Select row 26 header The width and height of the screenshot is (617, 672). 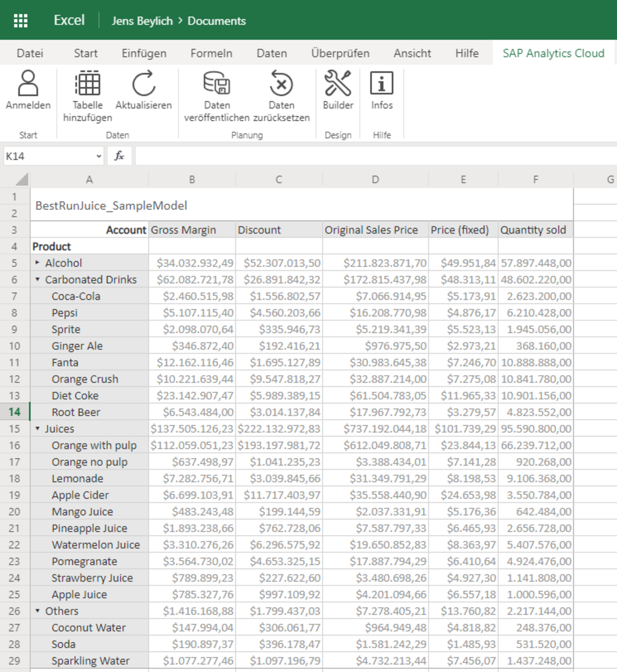pyautogui.click(x=15, y=611)
